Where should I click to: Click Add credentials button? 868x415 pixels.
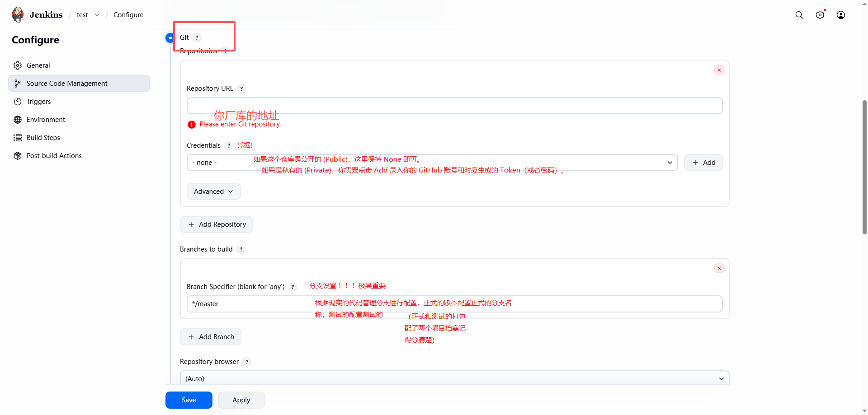click(703, 163)
